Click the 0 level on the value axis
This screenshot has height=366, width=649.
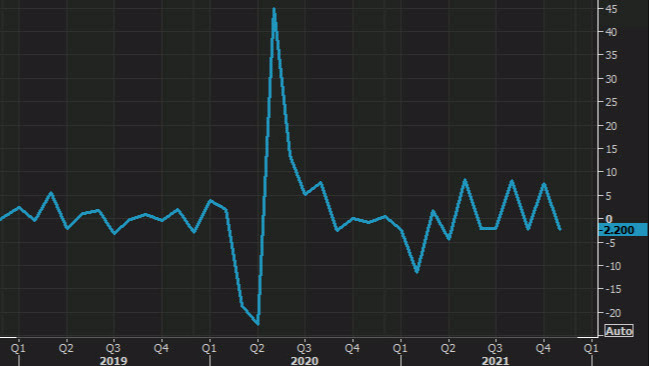609,219
